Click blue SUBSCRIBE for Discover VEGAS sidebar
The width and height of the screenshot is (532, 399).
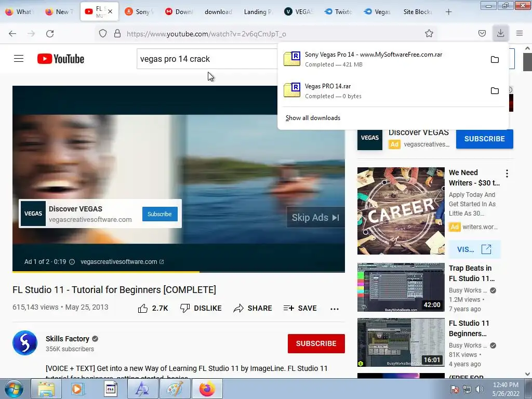tap(485, 139)
